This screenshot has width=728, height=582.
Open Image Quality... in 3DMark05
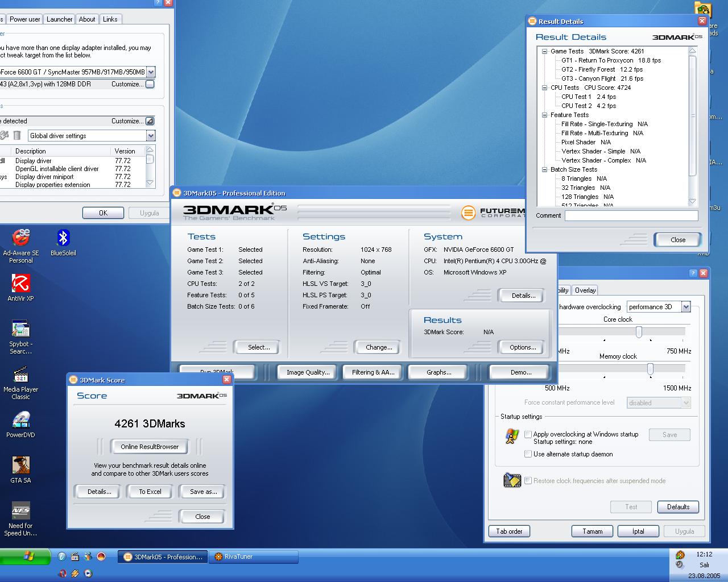pos(308,372)
